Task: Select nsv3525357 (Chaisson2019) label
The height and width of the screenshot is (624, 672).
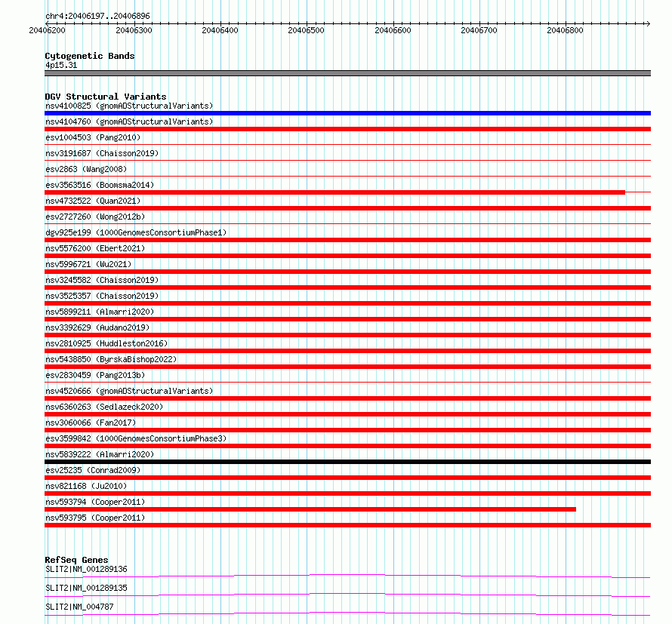Action: click(102, 296)
